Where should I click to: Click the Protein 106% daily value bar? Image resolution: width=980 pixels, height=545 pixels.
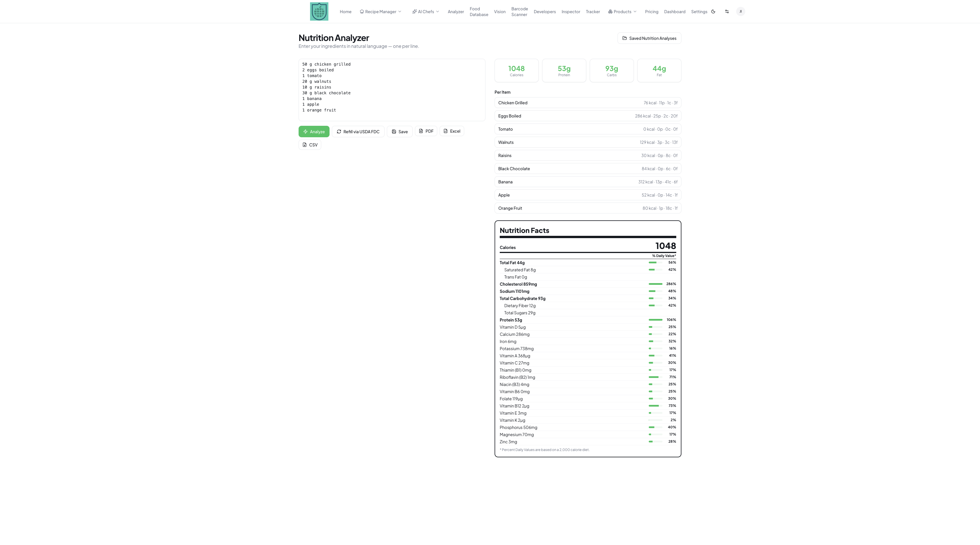[x=656, y=320]
